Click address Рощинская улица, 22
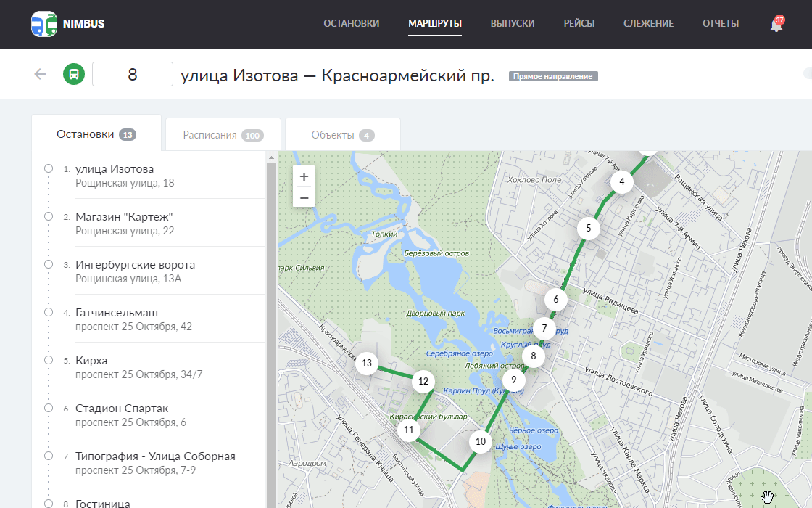The height and width of the screenshot is (508, 812). (x=125, y=231)
